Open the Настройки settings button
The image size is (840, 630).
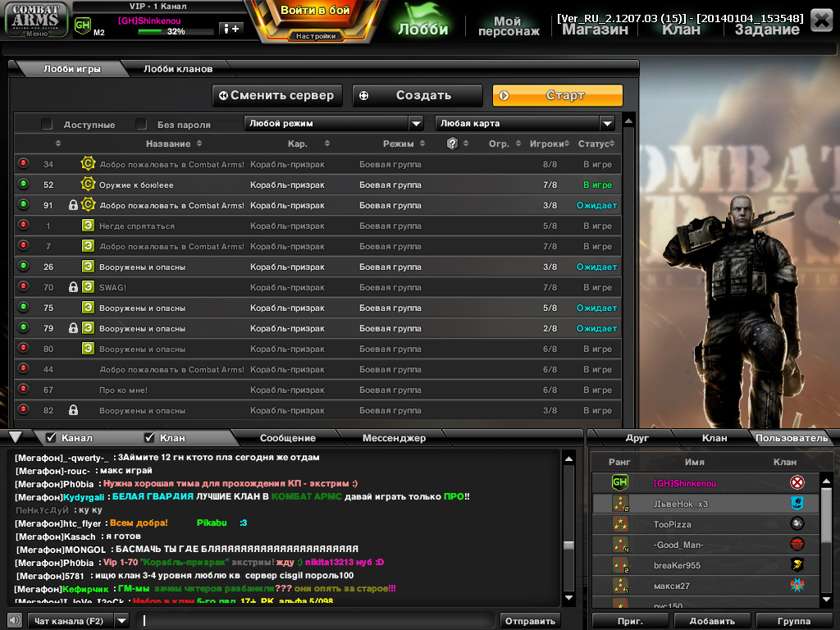(316, 36)
